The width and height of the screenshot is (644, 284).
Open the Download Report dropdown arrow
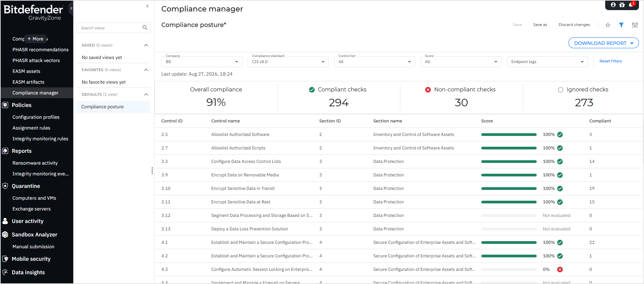pyautogui.click(x=632, y=43)
